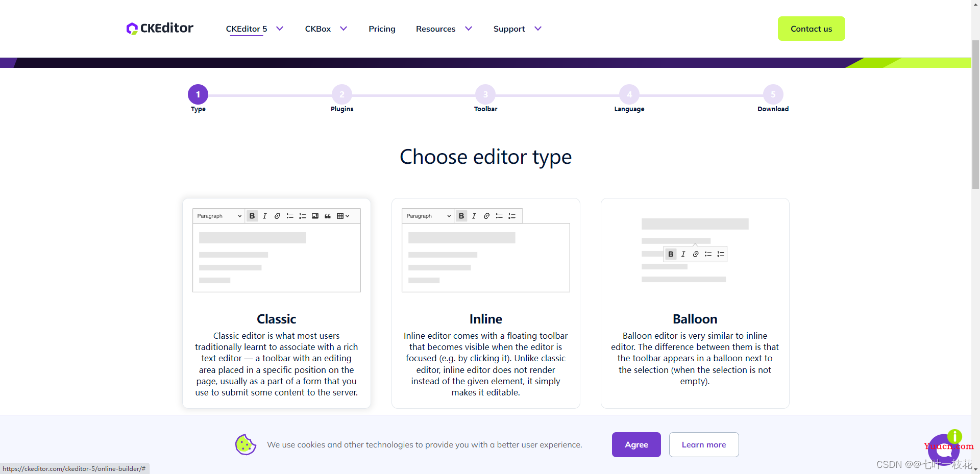Expand the Resources menu chevron

point(469,29)
